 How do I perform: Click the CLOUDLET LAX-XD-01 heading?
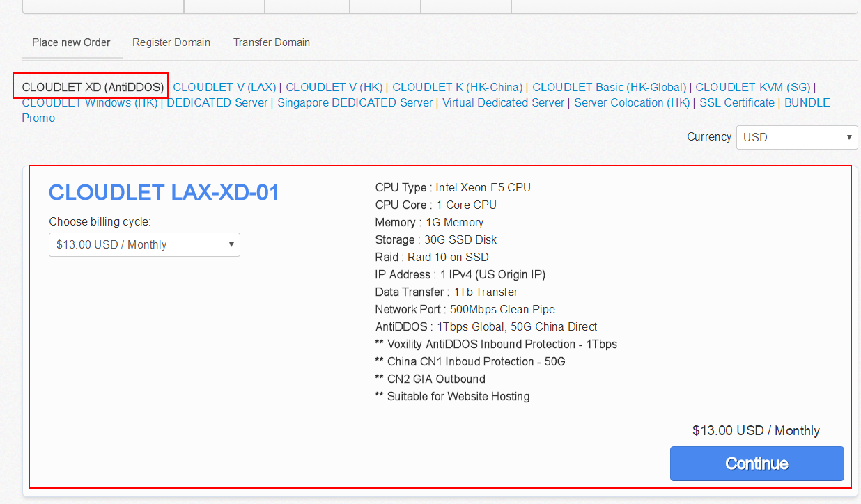[164, 192]
